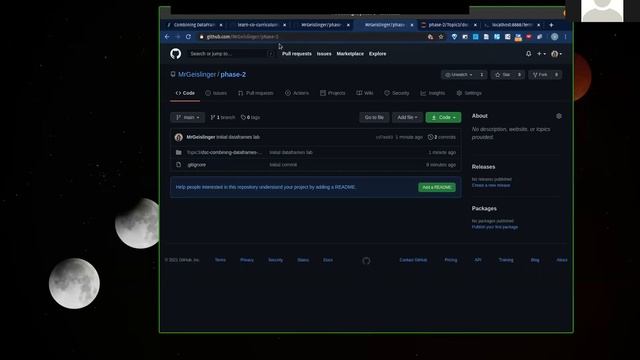Open the About section gear icon
The height and width of the screenshot is (360, 640).
click(x=559, y=116)
